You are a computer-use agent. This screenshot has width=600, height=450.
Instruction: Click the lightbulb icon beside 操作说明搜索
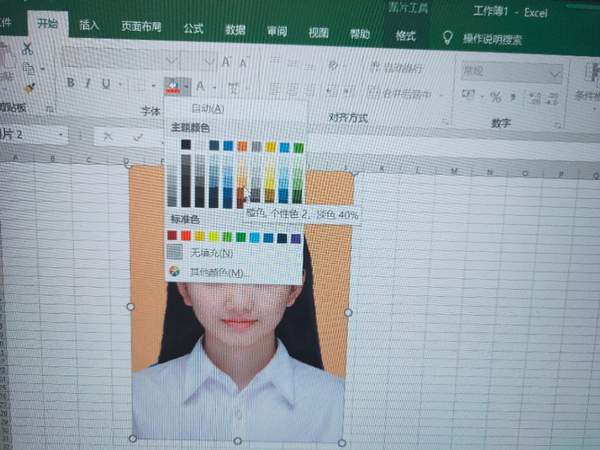click(x=448, y=38)
